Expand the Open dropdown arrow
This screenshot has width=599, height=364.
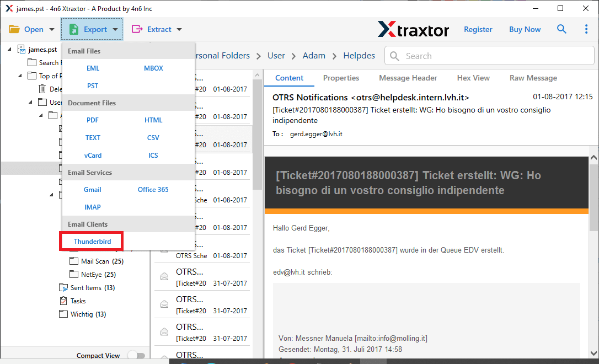pos(52,29)
